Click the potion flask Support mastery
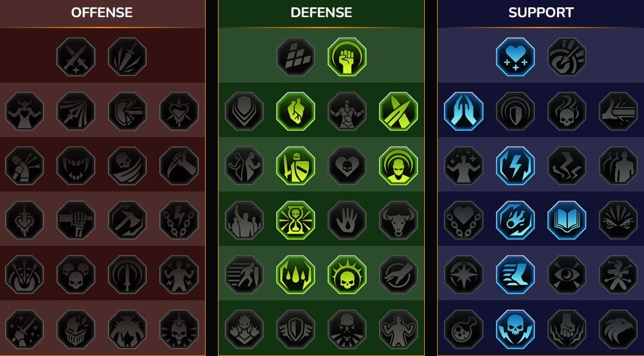Viewport: 644px width, 356px height. coord(463,329)
